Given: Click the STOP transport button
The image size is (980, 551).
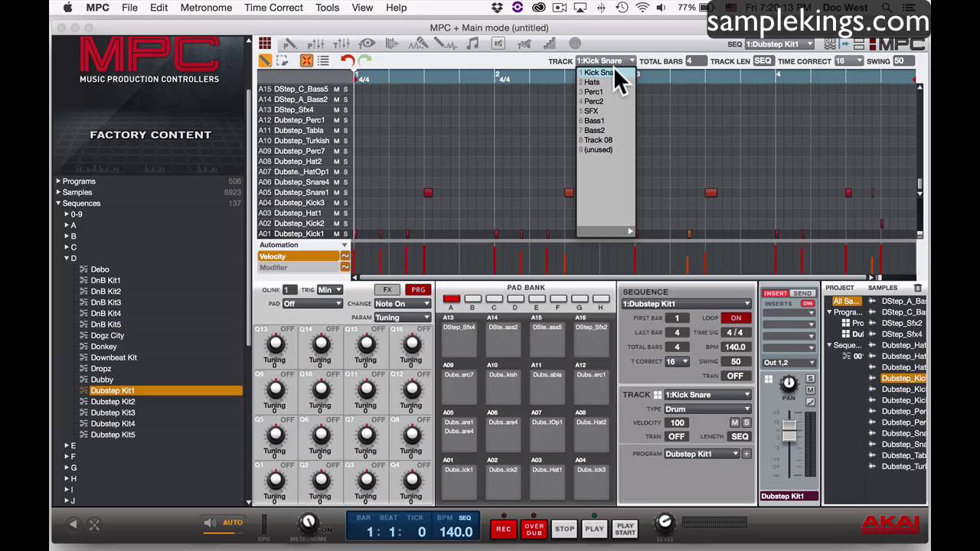Looking at the screenshot, I should point(564,529).
